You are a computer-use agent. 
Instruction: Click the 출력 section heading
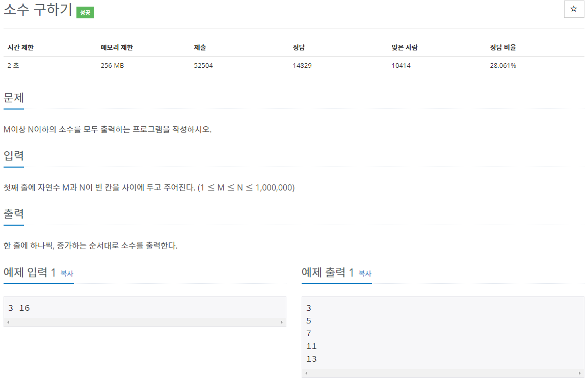coord(14,213)
